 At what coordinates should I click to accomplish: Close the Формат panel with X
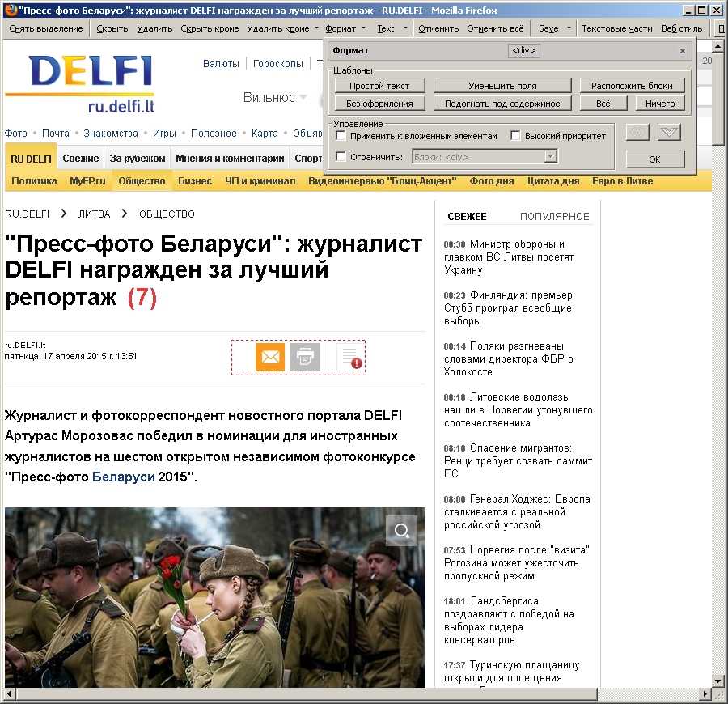click(683, 51)
